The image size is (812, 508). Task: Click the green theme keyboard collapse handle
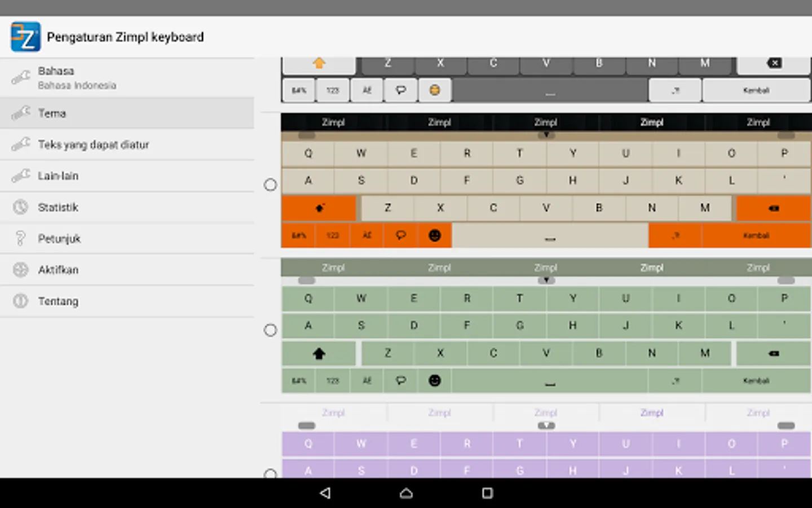pos(546,280)
